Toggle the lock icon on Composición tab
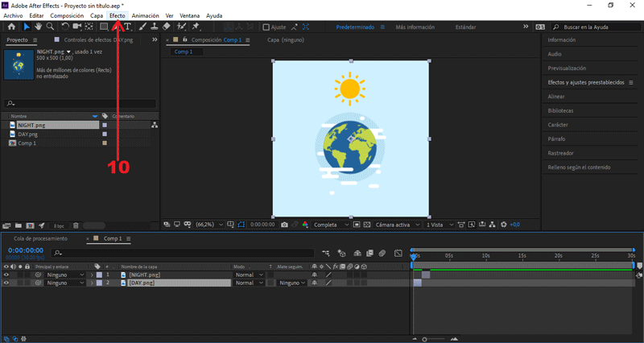The image size is (644, 343). pyautogui.click(x=185, y=39)
